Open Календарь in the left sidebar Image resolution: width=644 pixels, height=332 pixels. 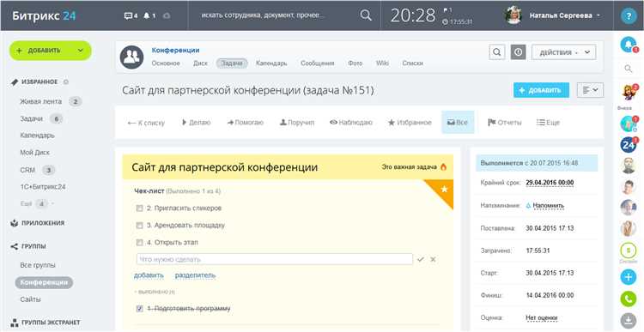pyautogui.click(x=38, y=135)
